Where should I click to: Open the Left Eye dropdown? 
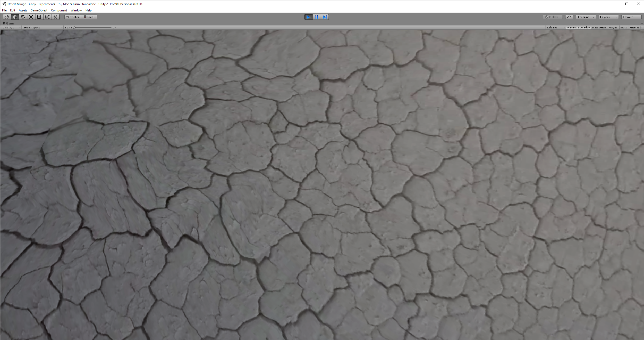click(556, 28)
